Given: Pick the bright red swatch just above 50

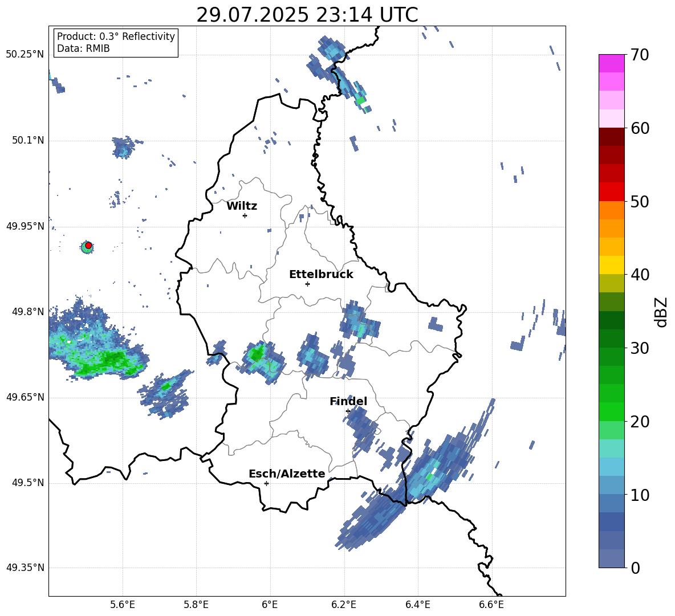Looking at the screenshot, I should 611,192.
